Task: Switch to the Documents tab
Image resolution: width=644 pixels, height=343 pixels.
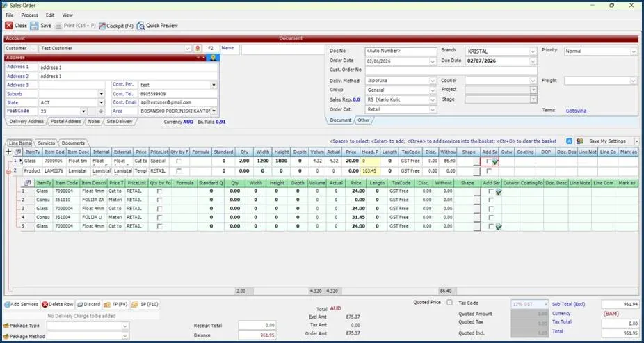Action: point(73,143)
